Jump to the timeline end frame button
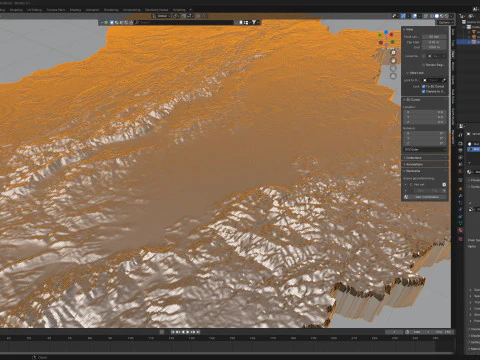This screenshot has width=480, height=360. coord(198,332)
